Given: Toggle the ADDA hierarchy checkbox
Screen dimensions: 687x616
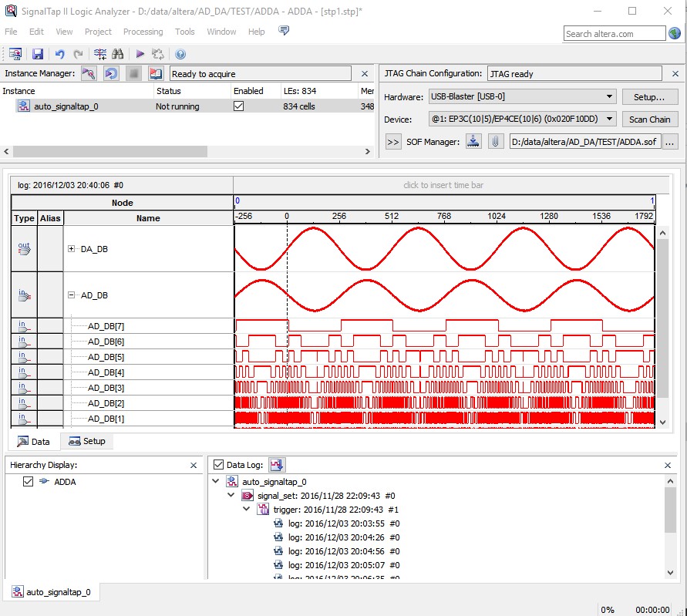Looking at the screenshot, I should [x=29, y=482].
